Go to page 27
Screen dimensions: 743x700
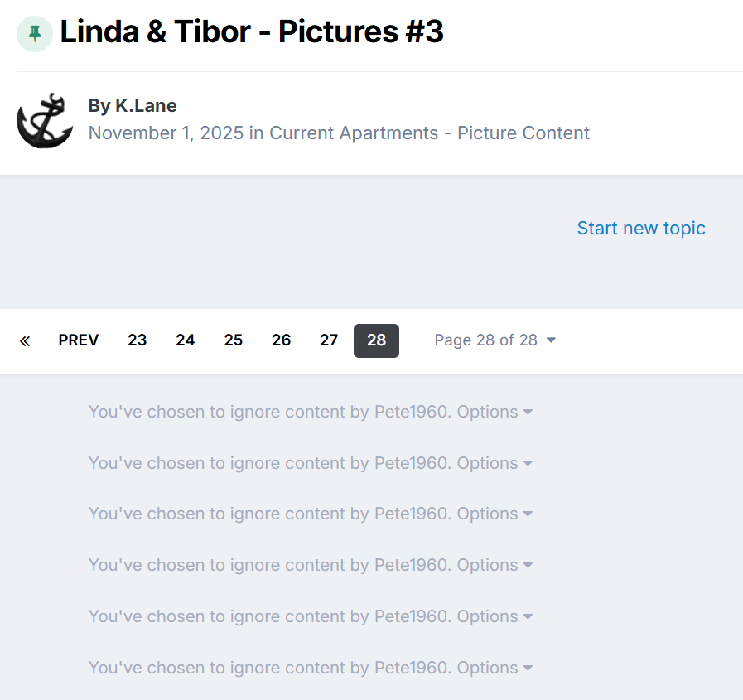[329, 340]
